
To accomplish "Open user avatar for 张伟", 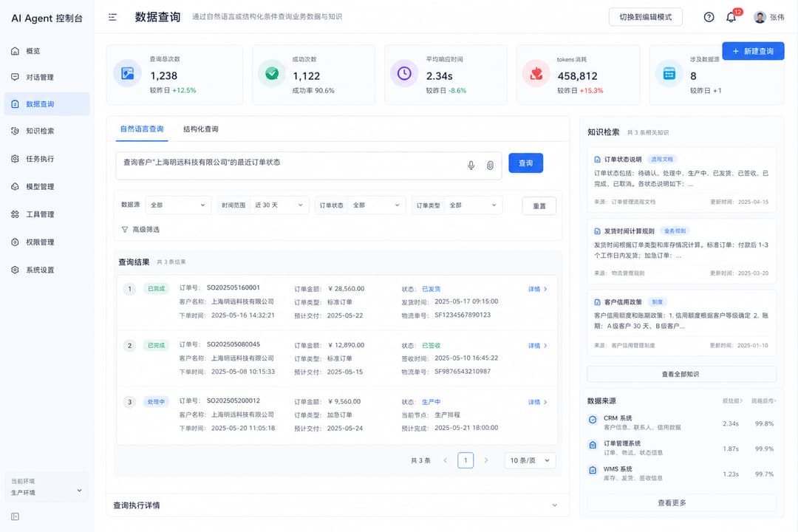I will click(760, 17).
